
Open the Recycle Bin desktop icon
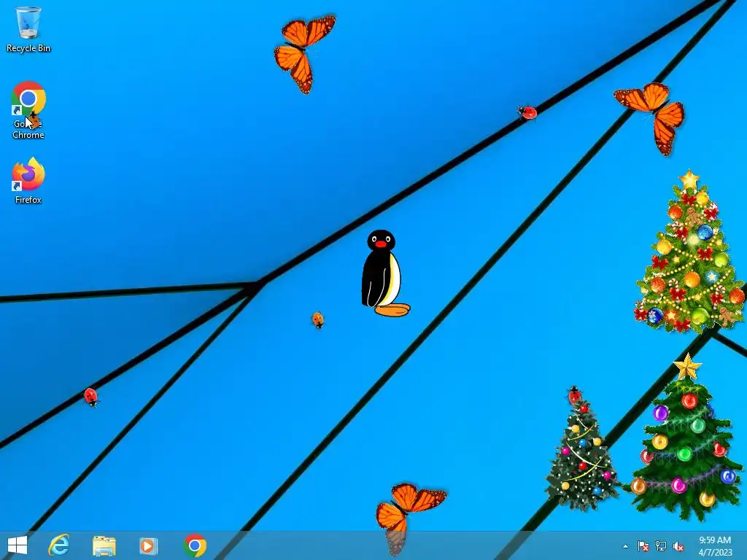tap(28, 28)
